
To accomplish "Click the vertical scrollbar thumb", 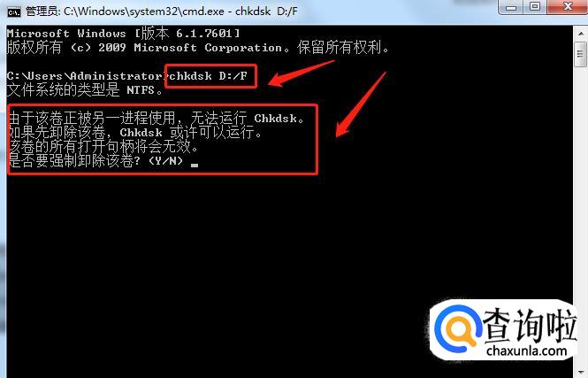I will click(x=581, y=54).
